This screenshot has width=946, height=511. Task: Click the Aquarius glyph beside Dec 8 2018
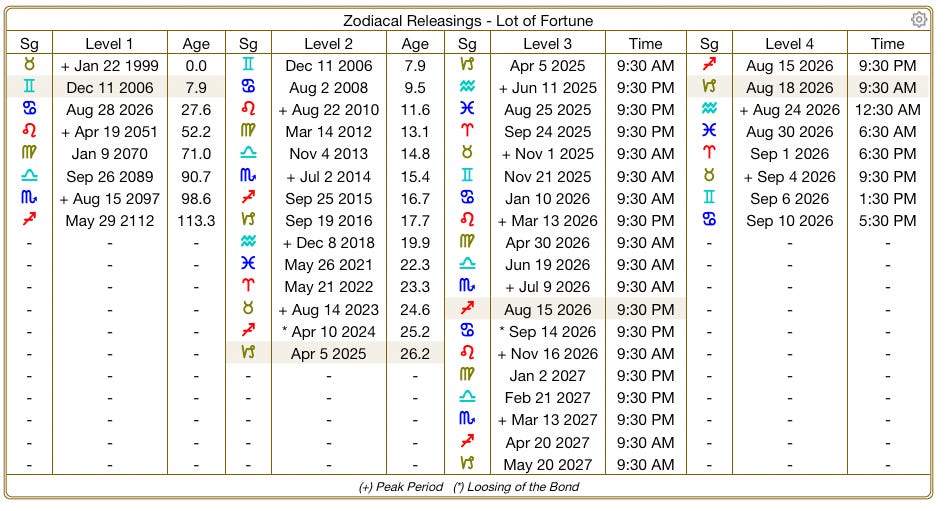[x=248, y=242]
